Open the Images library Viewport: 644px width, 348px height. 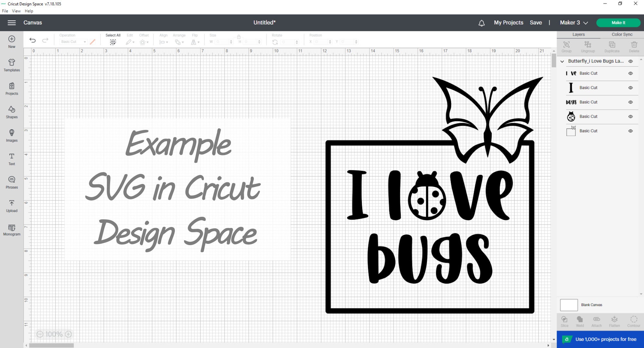point(12,136)
